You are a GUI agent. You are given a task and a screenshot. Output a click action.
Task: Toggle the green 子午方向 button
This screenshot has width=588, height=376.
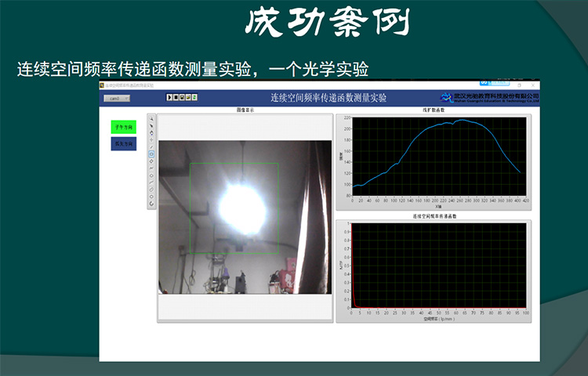[x=123, y=127]
